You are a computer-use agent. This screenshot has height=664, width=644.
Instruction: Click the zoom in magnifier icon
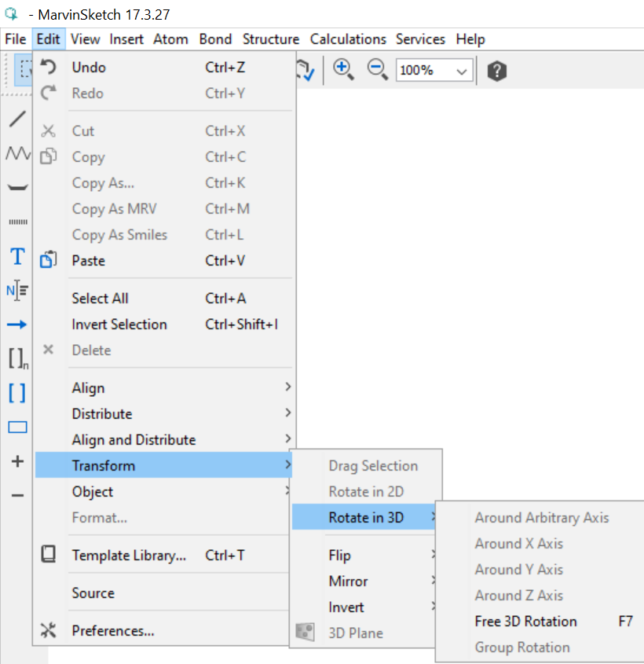(x=342, y=69)
